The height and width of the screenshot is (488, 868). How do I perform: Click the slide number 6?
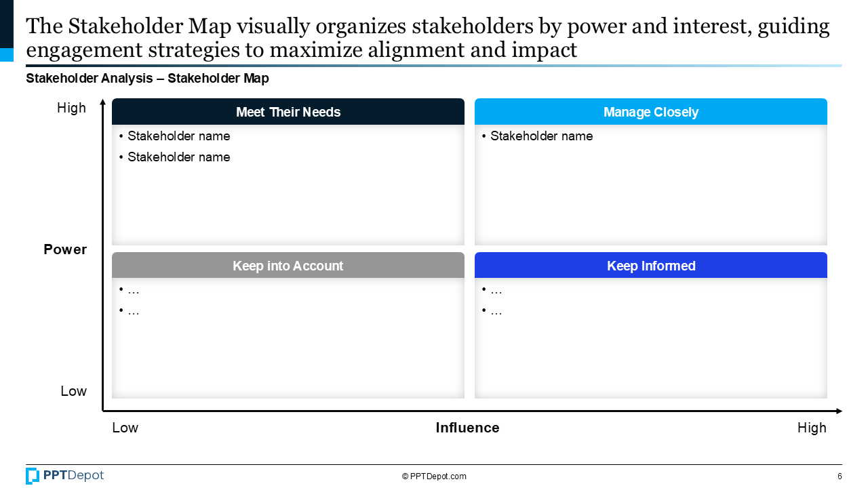[840, 476]
